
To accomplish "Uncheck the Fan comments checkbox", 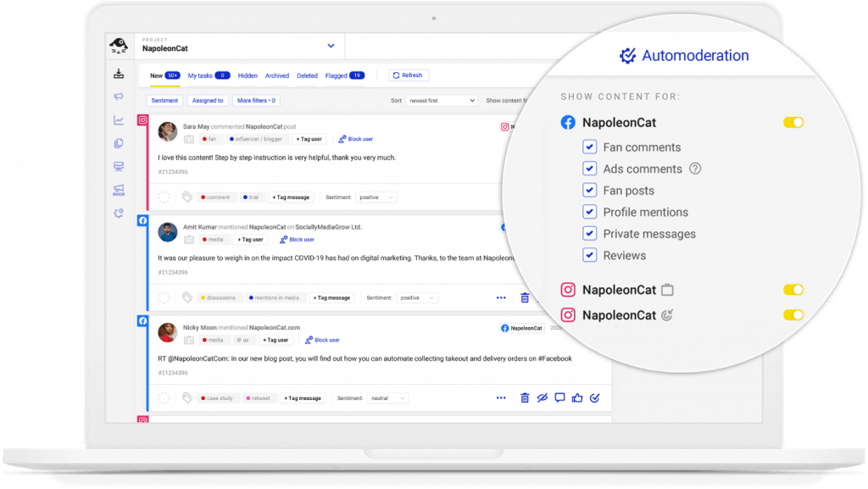I will coord(590,147).
